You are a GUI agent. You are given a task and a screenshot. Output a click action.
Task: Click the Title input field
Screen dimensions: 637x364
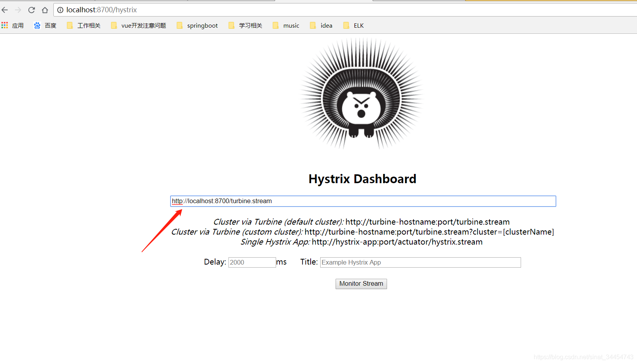click(x=420, y=262)
